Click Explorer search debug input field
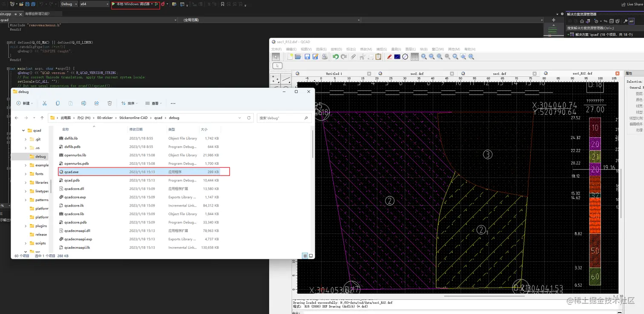 pos(284,118)
